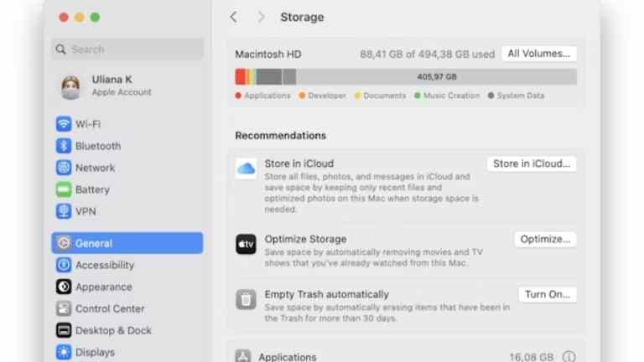Open Wi-Fi settings icon in sidebar
Viewport: 644px width, 362px height.
pos(64,124)
